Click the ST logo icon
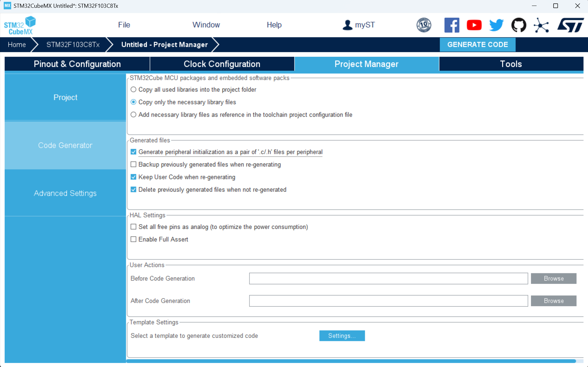The width and height of the screenshot is (588, 367). tap(570, 25)
